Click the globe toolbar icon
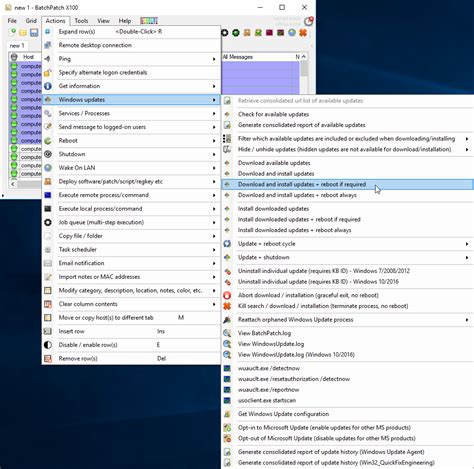Viewport: 474px width, 469px height. [292, 32]
